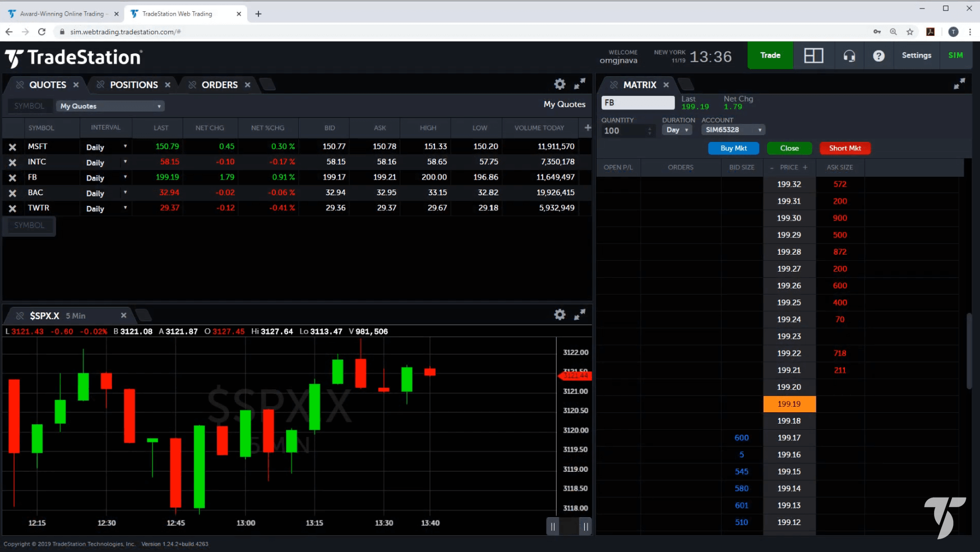The height and width of the screenshot is (552, 980).
Task: Switch to the POSITIONS tab
Action: pyautogui.click(x=133, y=85)
